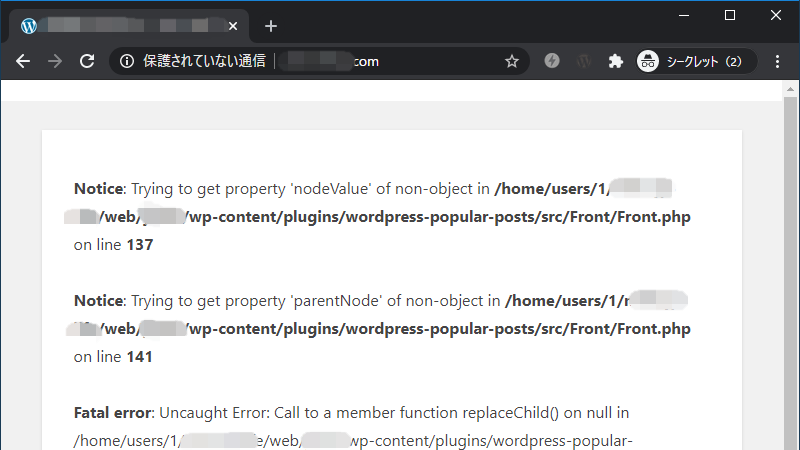Reload the current page
800x450 pixels.
coord(87,61)
